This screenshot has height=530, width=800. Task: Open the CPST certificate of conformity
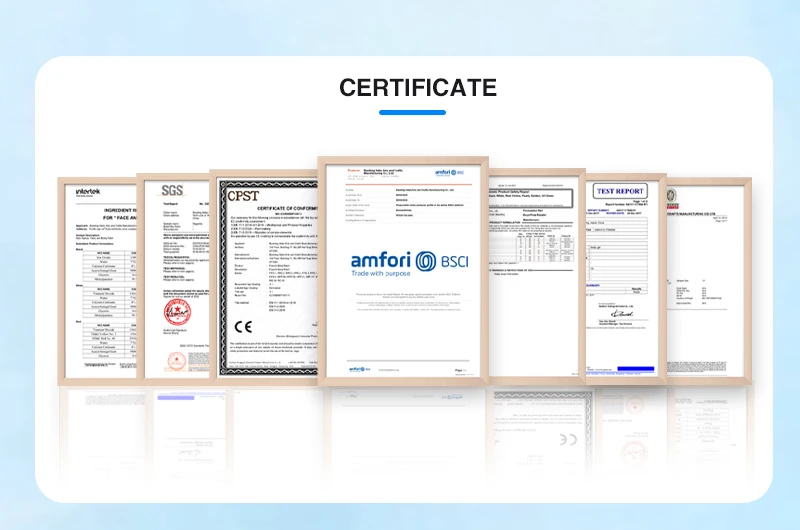point(265,276)
